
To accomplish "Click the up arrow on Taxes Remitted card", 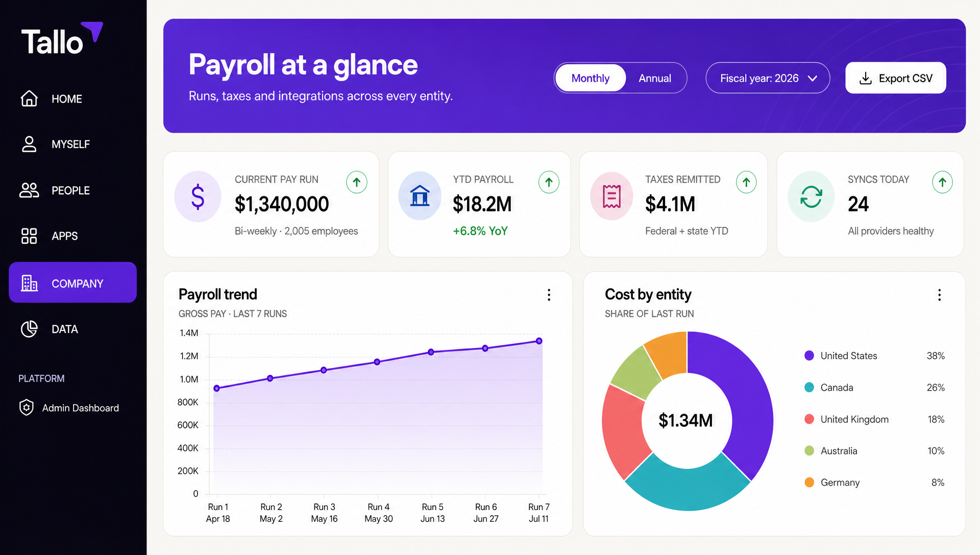I will click(x=746, y=182).
